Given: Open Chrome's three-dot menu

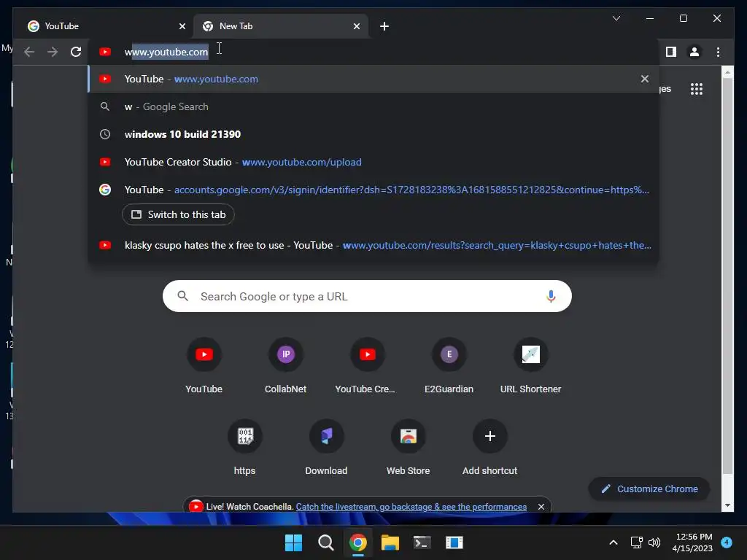Looking at the screenshot, I should click(718, 52).
